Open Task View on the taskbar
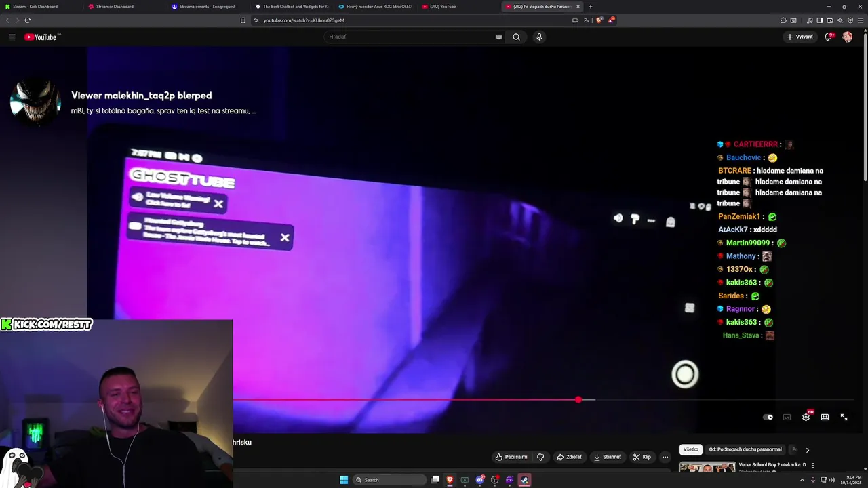 click(435, 480)
